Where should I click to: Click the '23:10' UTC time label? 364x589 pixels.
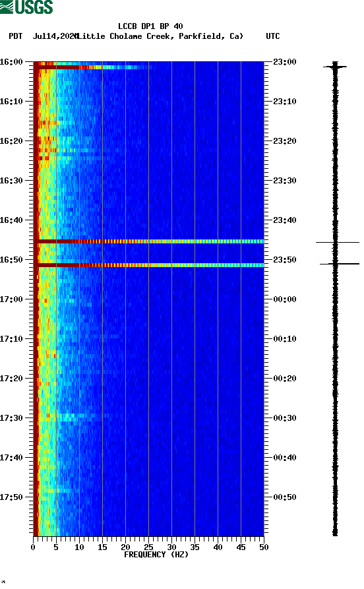285,102
